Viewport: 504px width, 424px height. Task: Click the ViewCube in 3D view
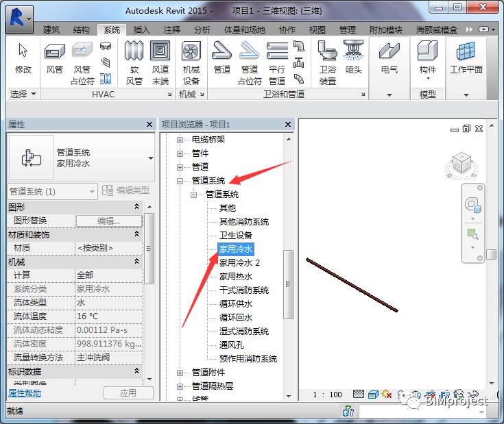pos(462,162)
